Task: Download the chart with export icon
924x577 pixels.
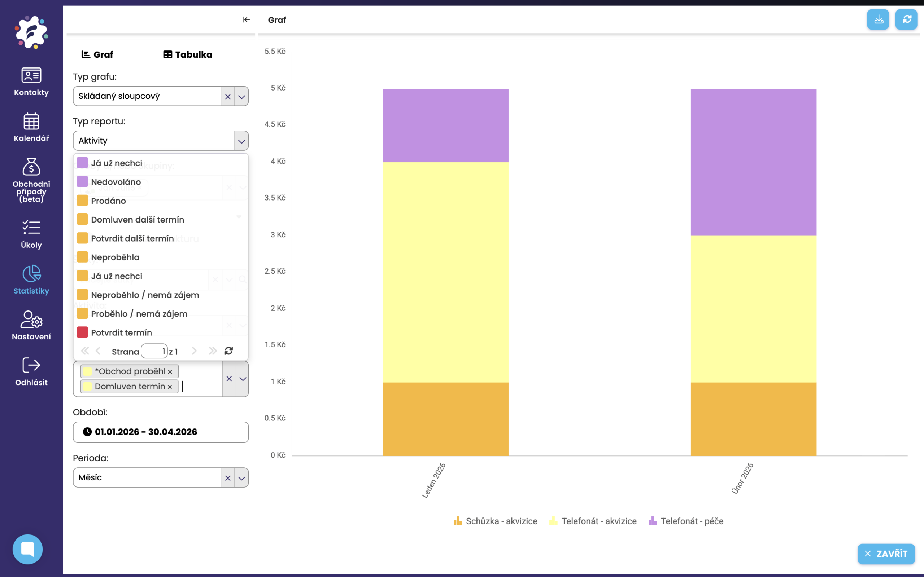Action: click(x=878, y=19)
